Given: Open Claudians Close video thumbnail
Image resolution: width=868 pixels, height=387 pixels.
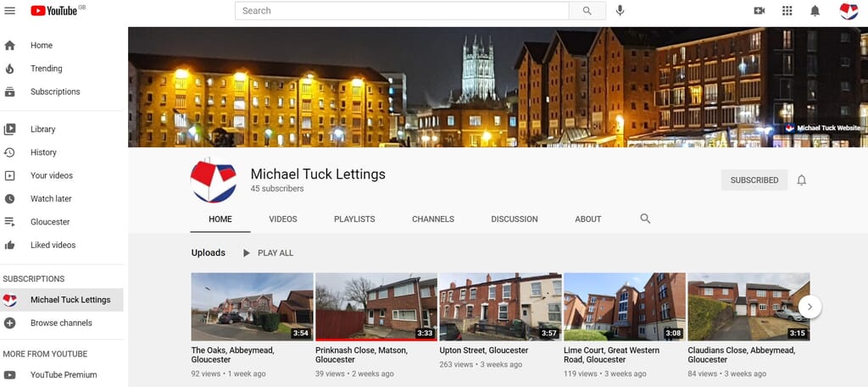Looking at the screenshot, I should click(748, 307).
